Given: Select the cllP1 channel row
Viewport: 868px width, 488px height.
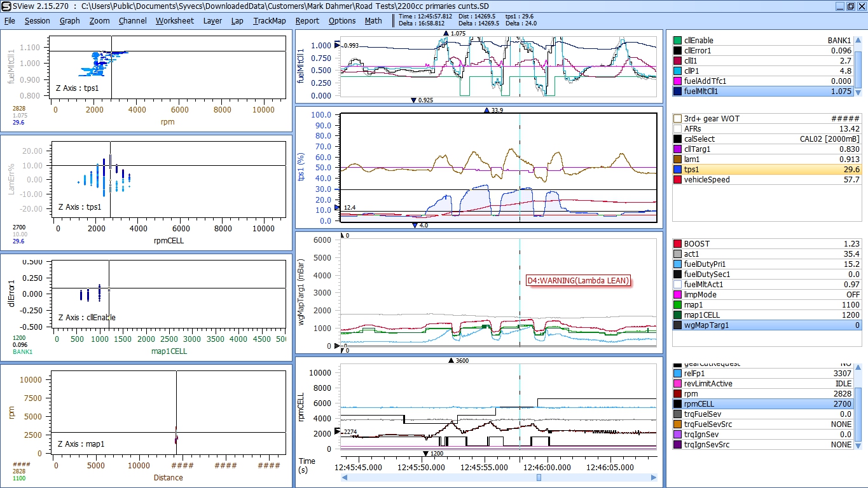Looking at the screenshot, I should coord(762,71).
